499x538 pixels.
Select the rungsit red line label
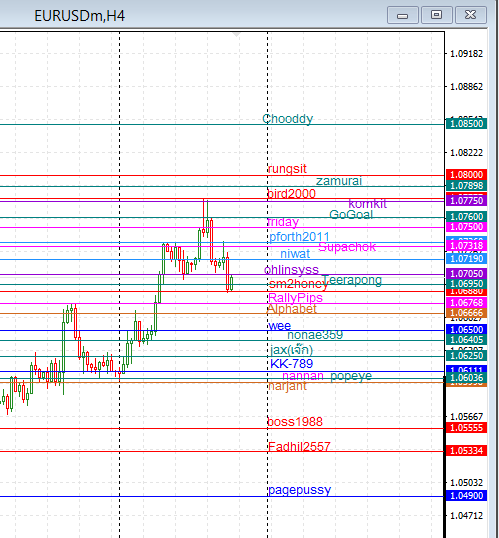287,169
